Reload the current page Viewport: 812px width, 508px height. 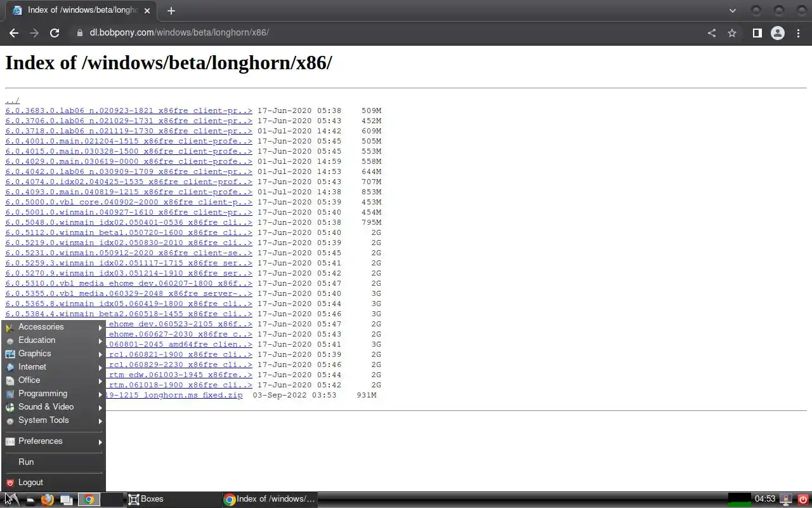[55, 33]
